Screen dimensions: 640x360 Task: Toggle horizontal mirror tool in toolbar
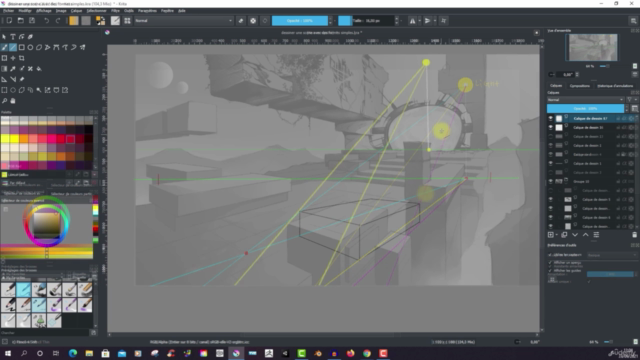(413, 20)
